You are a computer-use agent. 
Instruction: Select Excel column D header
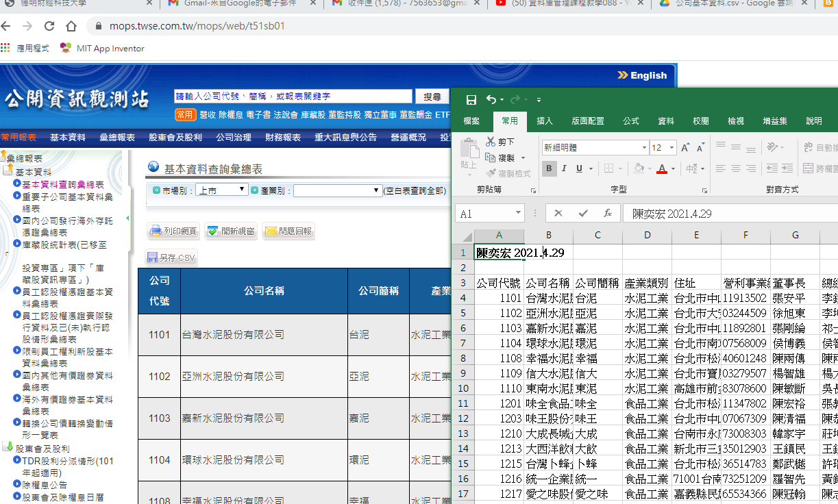(648, 236)
